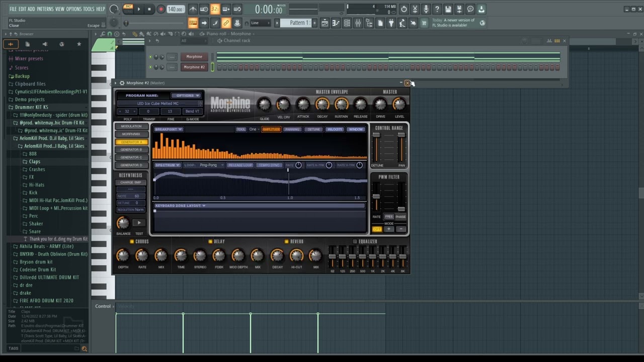
Task: Toggle the Delay effect LED
Action: (x=210, y=241)
